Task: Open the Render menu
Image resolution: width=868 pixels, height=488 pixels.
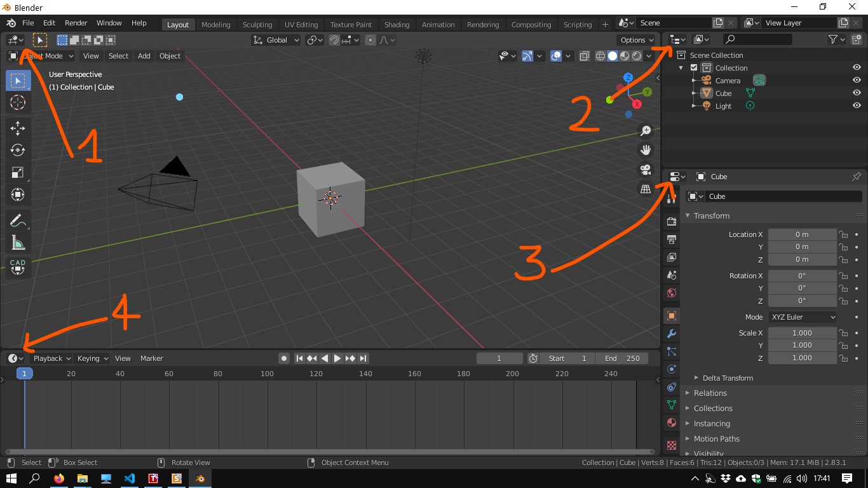Action: 76,23
